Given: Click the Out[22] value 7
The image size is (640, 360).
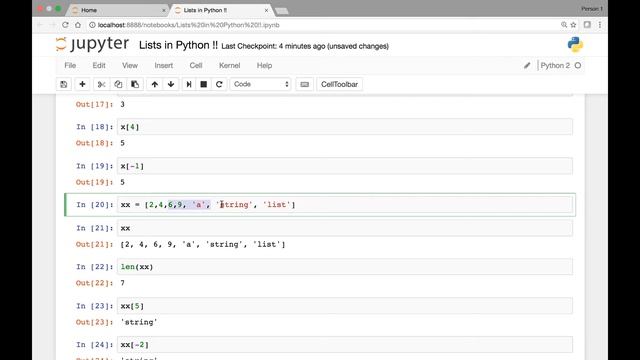Looking at the screenshot, I should click(x=122, y=283).
